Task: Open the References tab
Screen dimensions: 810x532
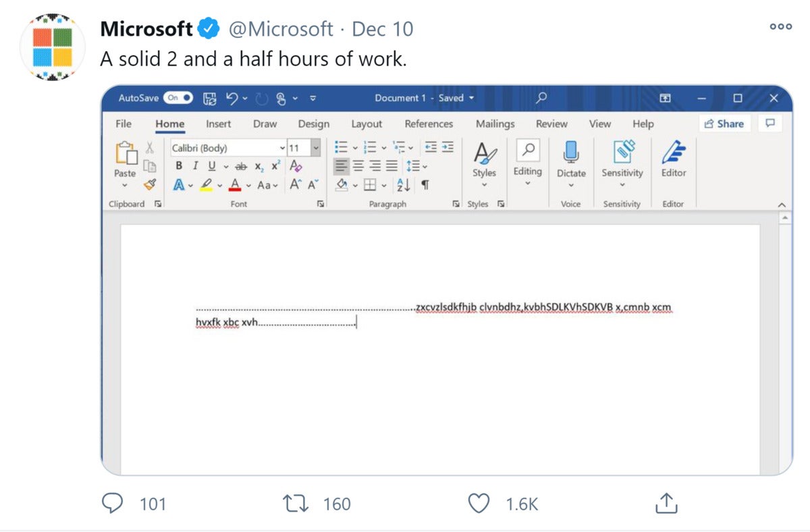Action: click(429, 124)
